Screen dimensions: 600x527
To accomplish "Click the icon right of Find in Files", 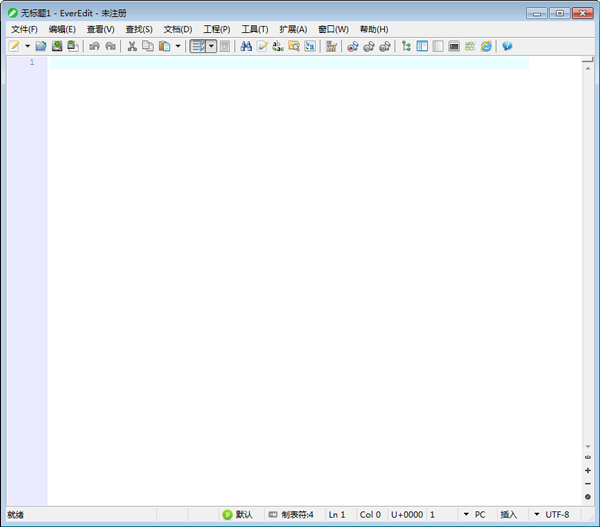I will (310, 46).
